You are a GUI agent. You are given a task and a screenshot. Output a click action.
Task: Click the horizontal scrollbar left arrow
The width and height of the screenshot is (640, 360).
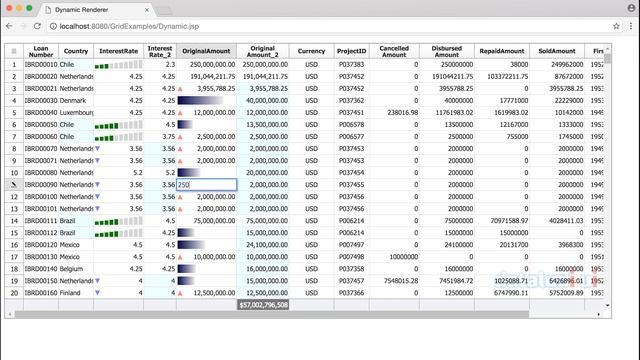pyautogui.click(x=10, y=314)
